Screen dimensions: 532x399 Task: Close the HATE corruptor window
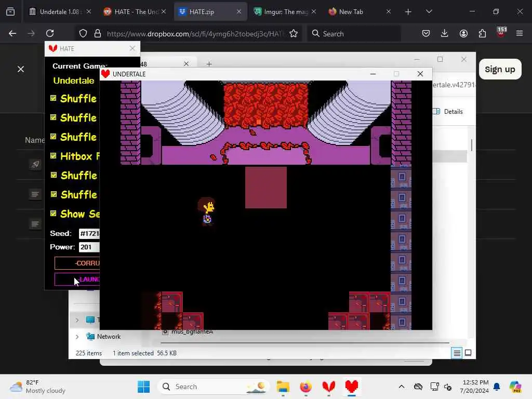click(132, 48)
